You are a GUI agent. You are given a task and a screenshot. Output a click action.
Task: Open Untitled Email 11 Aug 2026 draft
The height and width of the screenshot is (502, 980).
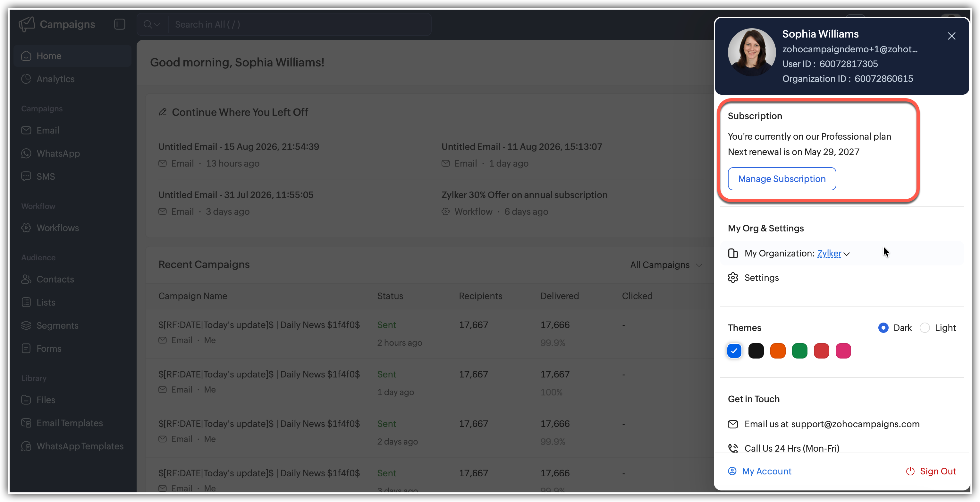click(x=521, y=147)
